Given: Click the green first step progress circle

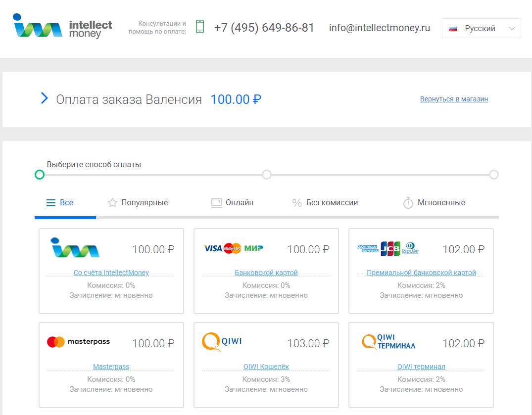Looking at the screenshot, I should click(40, 175).
